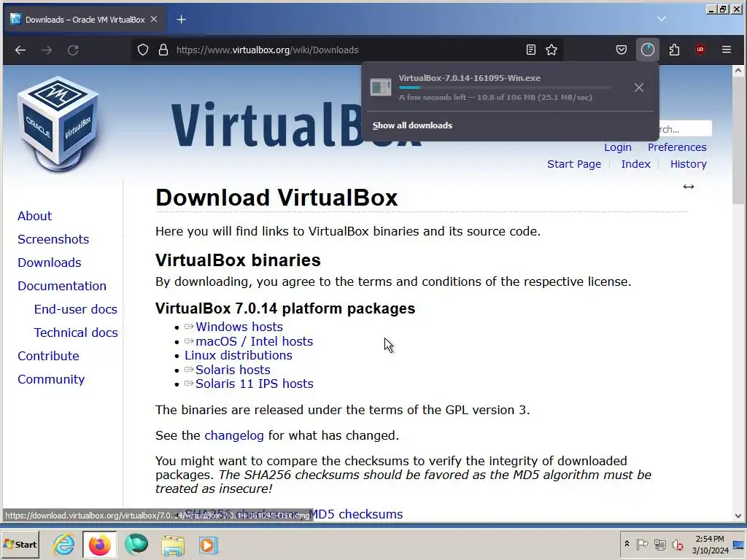747x560 pixels.
Task: Click the muted volume tray icon
Action: pos(677,544)
